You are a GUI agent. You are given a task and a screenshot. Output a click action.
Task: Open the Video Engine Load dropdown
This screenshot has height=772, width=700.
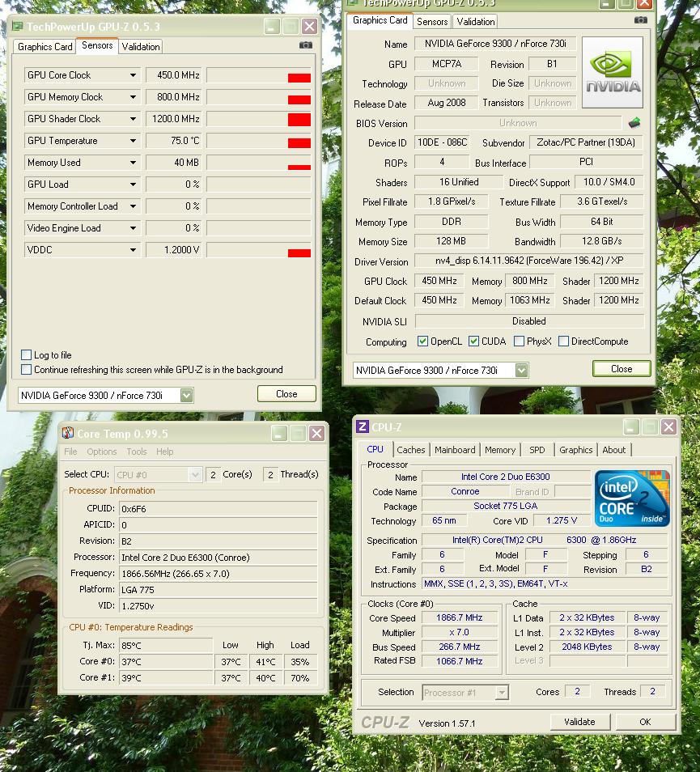(133, 228)
